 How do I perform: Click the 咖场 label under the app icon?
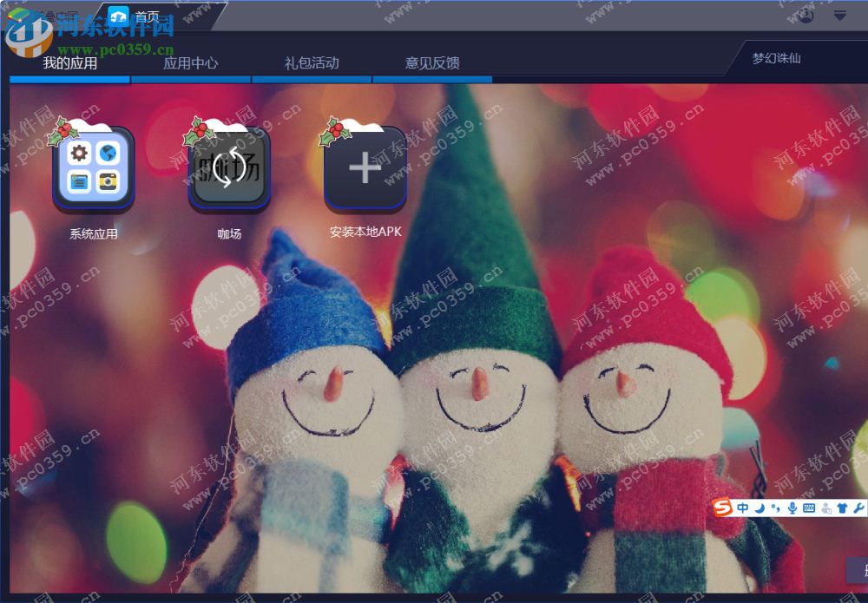(x=229, y=234)
